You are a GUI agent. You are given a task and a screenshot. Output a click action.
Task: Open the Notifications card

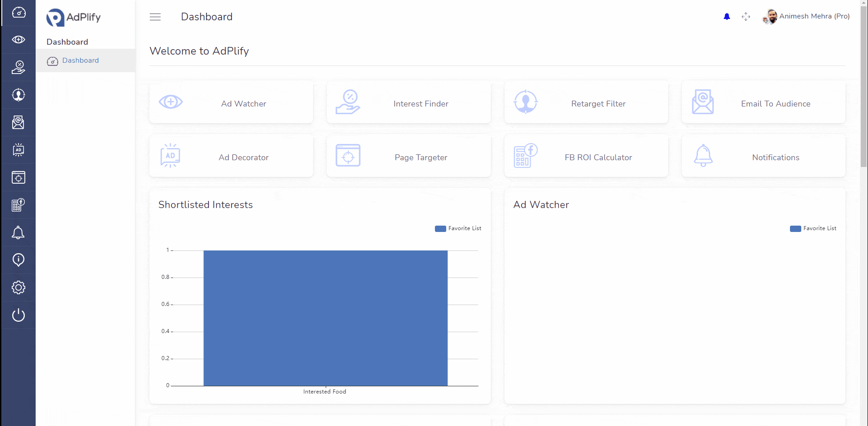[x=763, y=156]
